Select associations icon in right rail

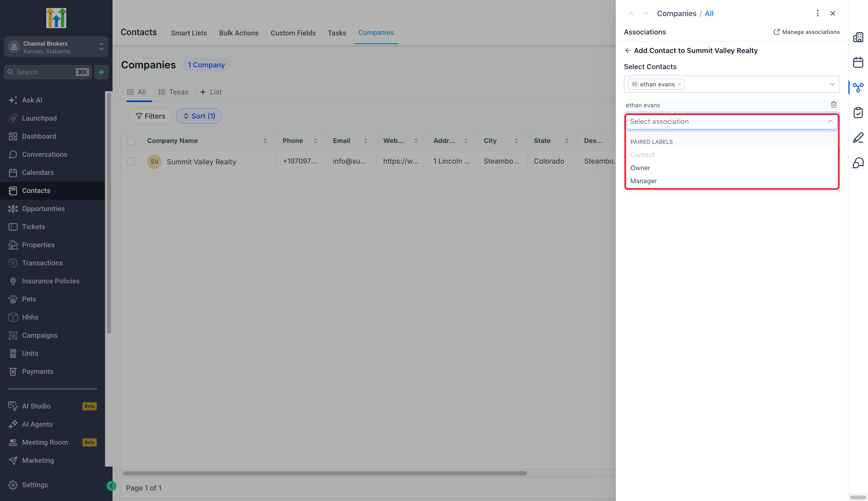(858, 87)
